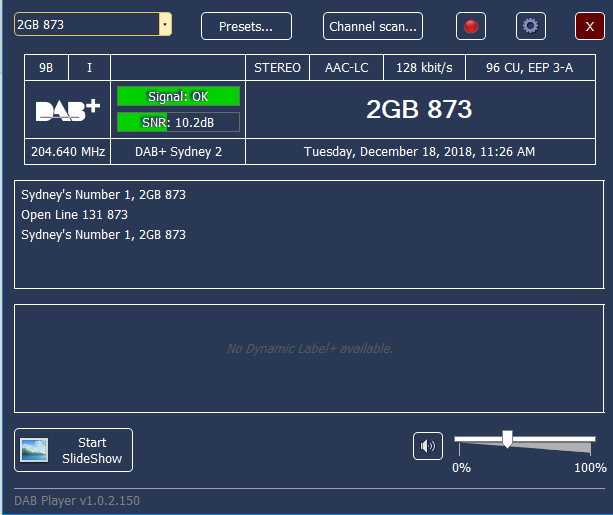Click the No Dynamic Label+ available panel
Screen dimensions: 613x515
[x=309, y=349]
